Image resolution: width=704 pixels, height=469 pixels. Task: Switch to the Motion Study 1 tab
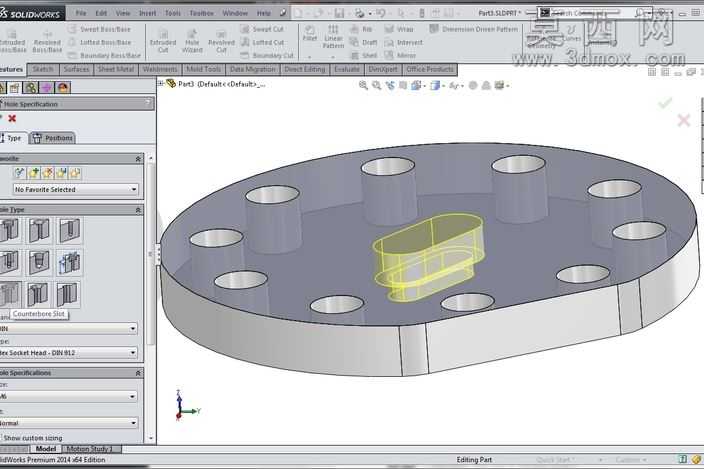(90, 449)
